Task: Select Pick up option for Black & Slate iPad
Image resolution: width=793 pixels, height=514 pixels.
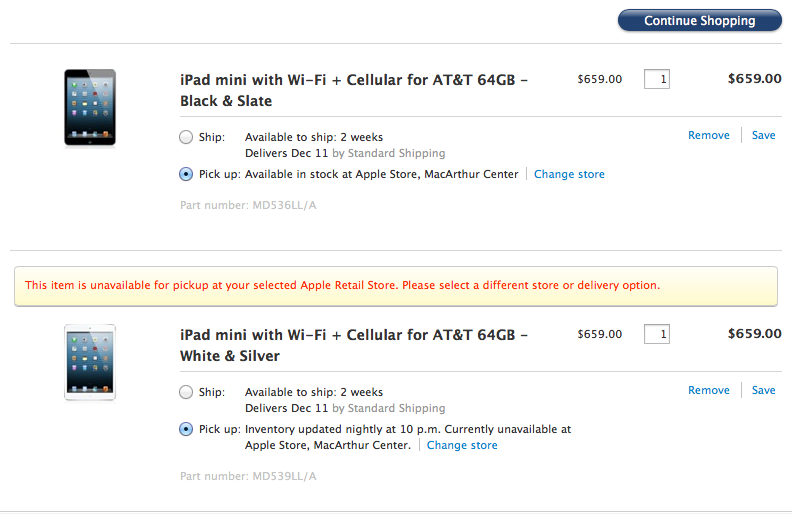Action: coord(186,174)
